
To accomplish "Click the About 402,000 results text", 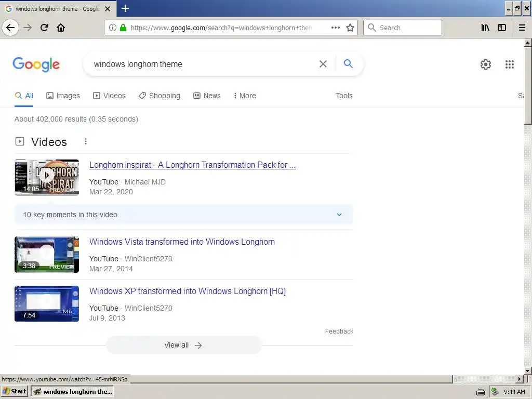I will [76, 119].
